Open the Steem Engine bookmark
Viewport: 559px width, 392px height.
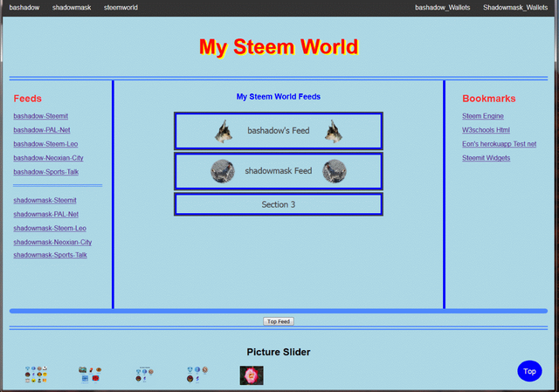483,116
